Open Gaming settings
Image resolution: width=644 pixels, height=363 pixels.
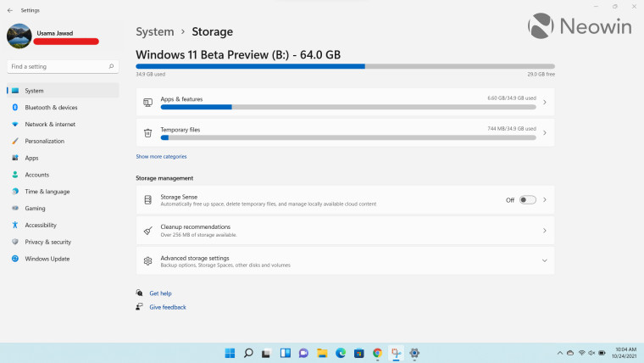coord(63,209)
